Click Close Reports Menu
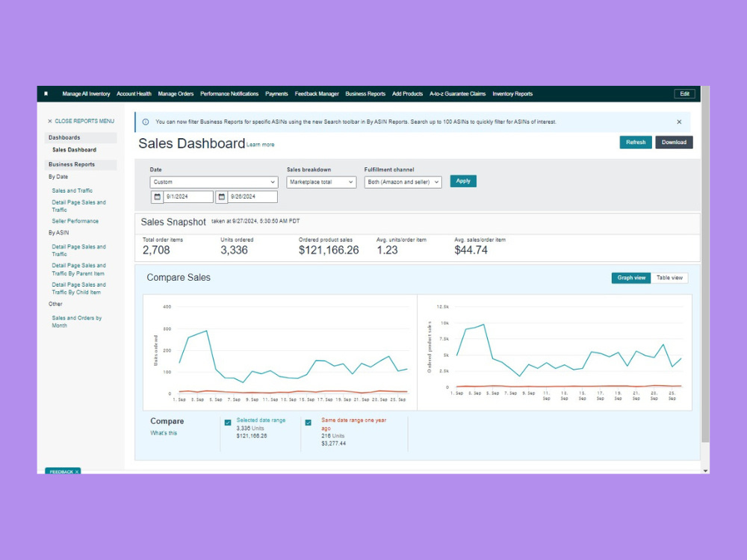The image size is (747, 560). (x=84, y=122)
